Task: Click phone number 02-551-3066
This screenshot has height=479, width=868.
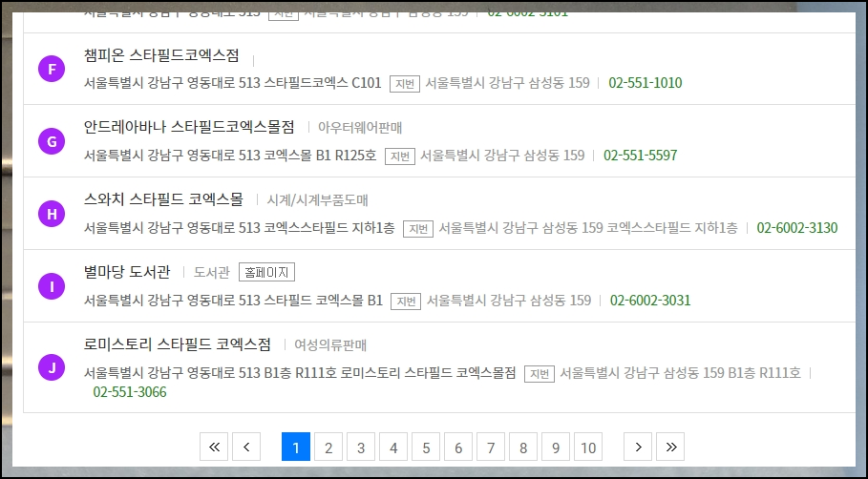Action: coord(130,392)
